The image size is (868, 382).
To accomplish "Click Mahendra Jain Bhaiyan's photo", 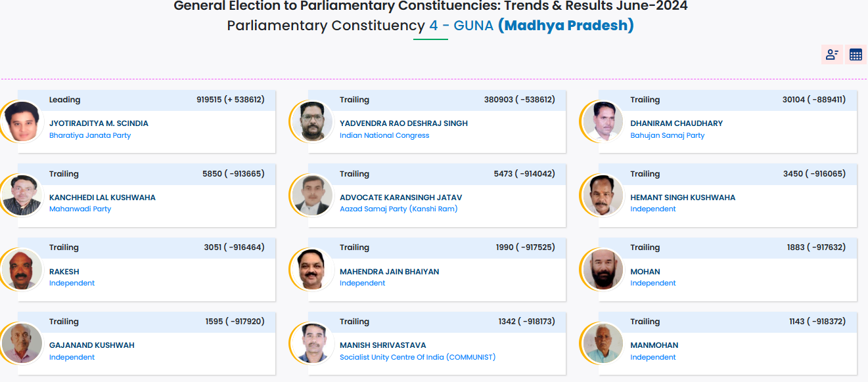I will coord(312,269).
